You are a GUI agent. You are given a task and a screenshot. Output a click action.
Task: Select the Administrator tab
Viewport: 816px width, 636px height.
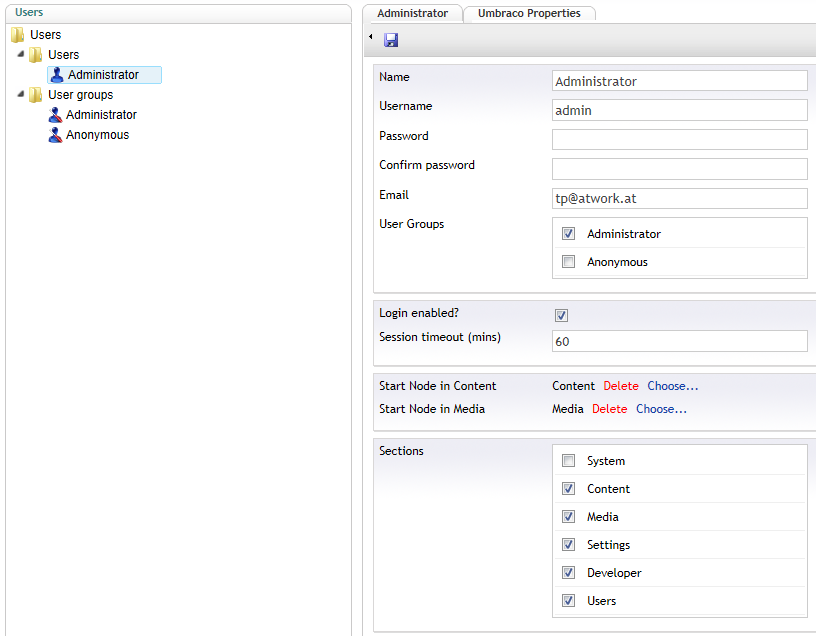(412, 13)
